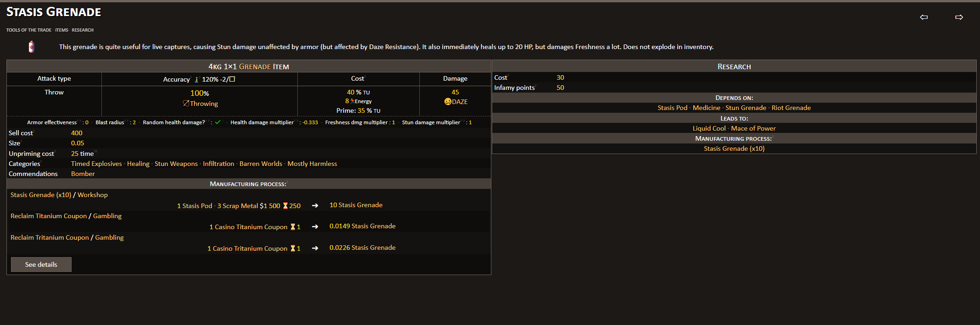Screen dimensions: 980x325
Task: Open Tools of the Trade breadcrumb
Action: [29, 30]
